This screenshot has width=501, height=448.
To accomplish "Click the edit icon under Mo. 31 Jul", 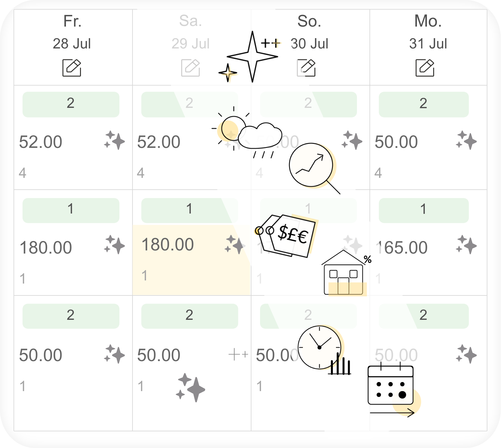I will click(425, 68).
